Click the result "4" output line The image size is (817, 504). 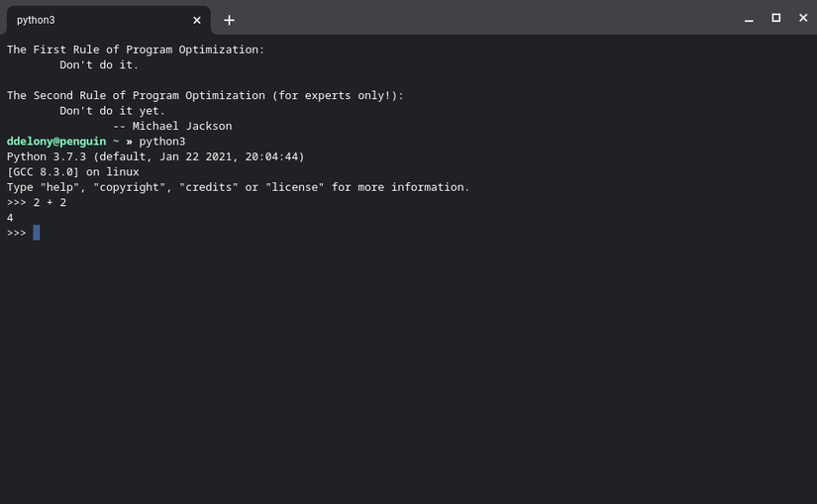tap(10, 217)
